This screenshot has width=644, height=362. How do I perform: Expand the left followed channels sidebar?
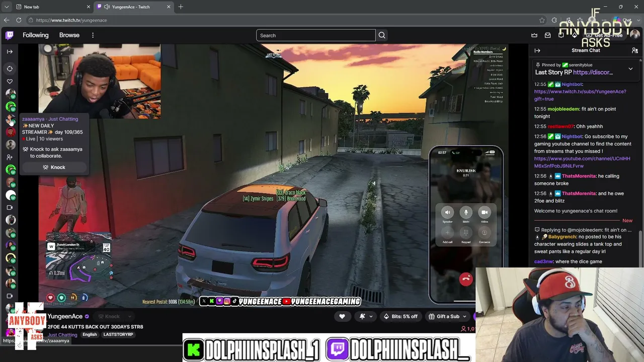click(10, 51)
